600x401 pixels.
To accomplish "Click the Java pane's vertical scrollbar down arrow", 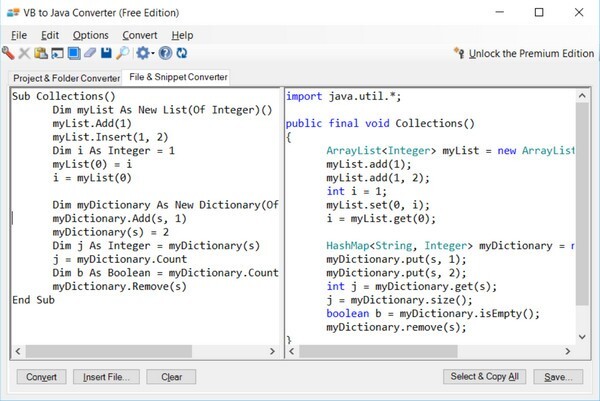I will [x=582, y=337].
